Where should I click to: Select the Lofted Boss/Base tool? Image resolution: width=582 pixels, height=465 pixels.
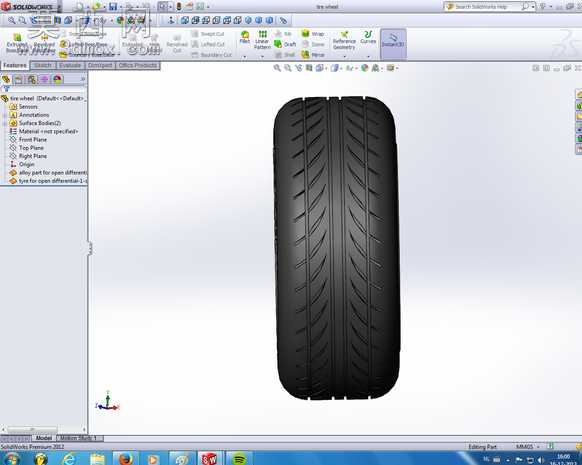pos(84,44)
